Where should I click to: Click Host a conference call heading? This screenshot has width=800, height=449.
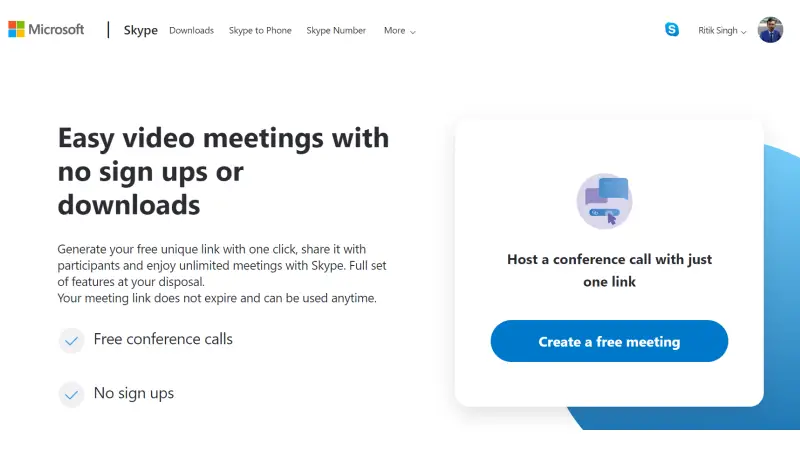coord(610,270)
